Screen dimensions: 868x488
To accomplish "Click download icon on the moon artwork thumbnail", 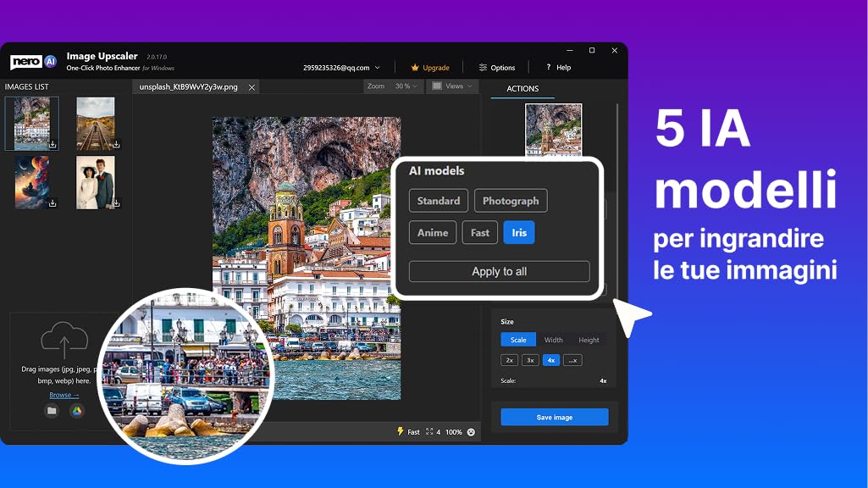I will (x=53, y=202).
